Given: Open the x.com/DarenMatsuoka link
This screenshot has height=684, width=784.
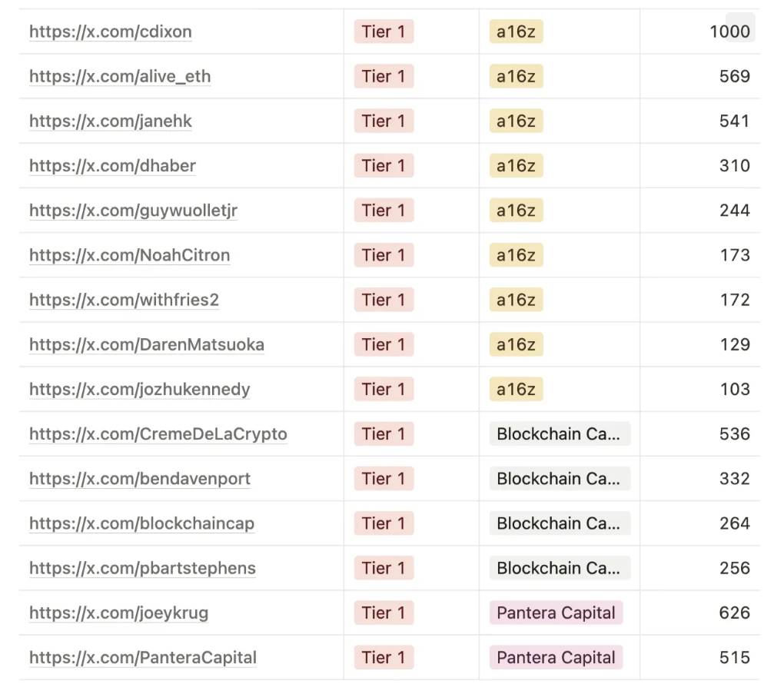Looking at the screenshot, I should point(147,345).
